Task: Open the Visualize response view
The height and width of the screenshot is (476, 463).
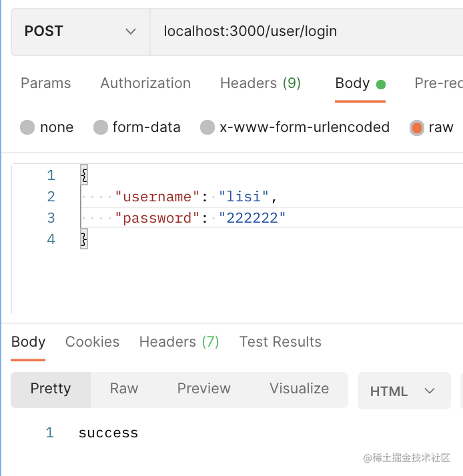Action: (x=299, y=389)
